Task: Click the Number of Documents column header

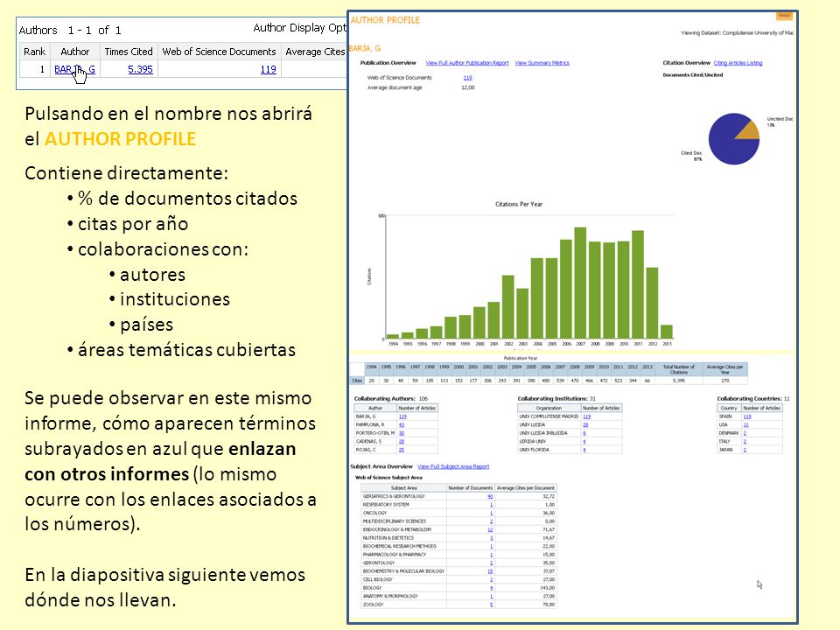Action: (x=471, y=488)
